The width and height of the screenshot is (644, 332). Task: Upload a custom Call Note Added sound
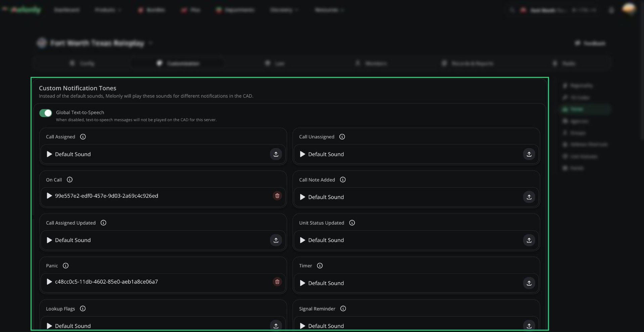coord(529,197)
